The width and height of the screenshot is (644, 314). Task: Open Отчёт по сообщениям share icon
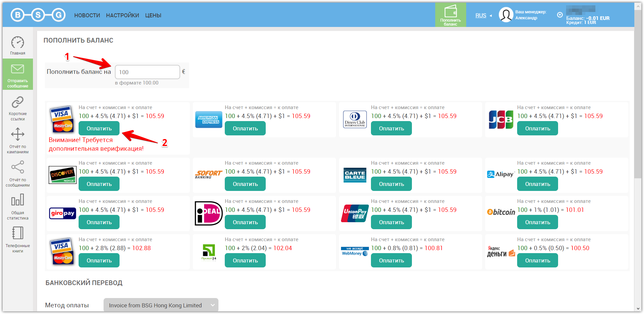(18, 167)
